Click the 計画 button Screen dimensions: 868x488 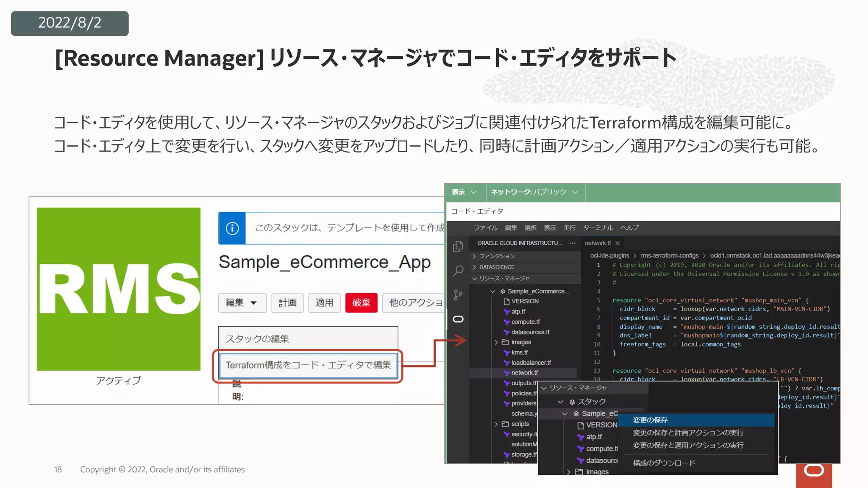click(x=287, y=302)
